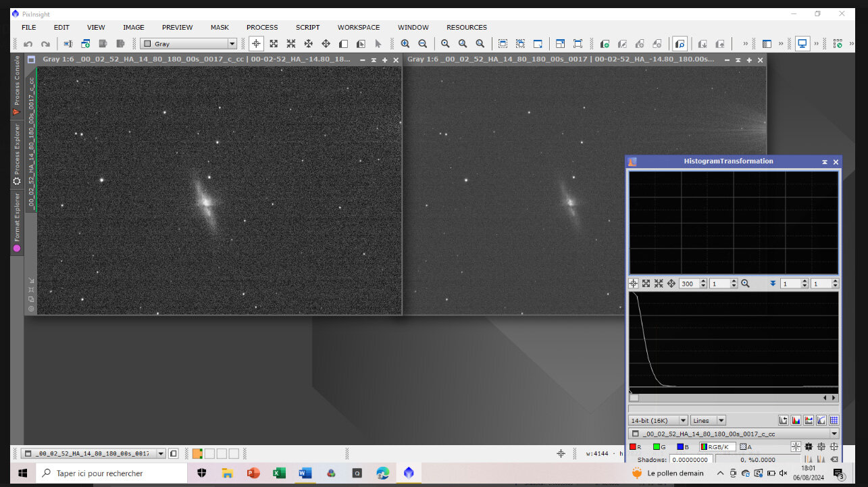868x487 pixels.
Task: Click the histogram horizontal scrollbar handle
Action: [634, 398]
